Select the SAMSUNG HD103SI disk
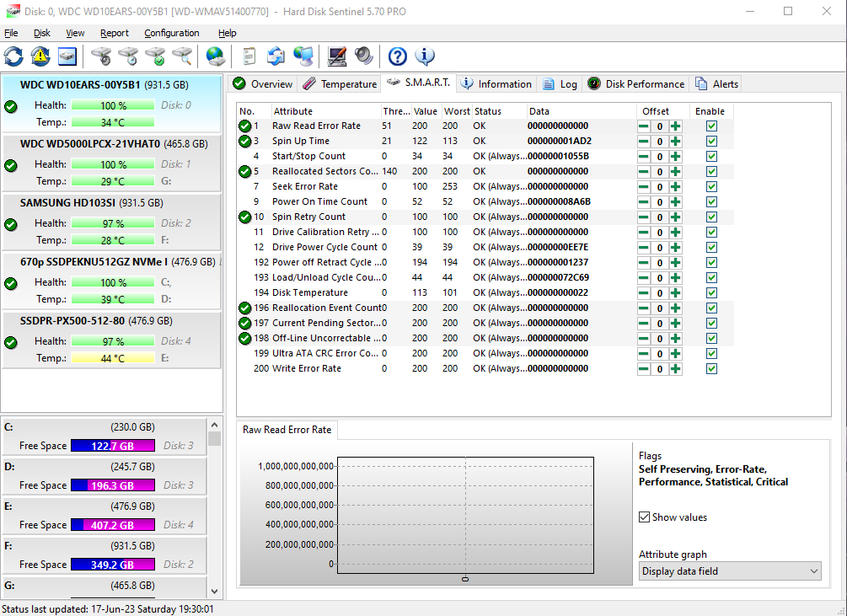 pos(111,222)
